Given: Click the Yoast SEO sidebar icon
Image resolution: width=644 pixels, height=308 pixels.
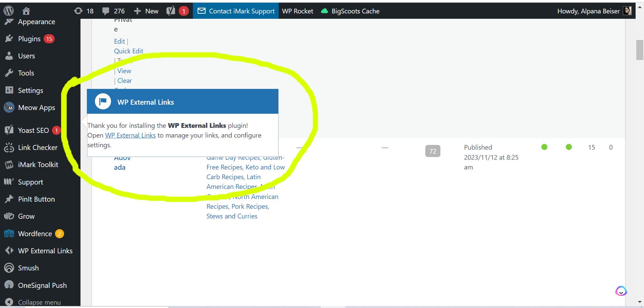Looking at the screenshot, I should (9, 130).
